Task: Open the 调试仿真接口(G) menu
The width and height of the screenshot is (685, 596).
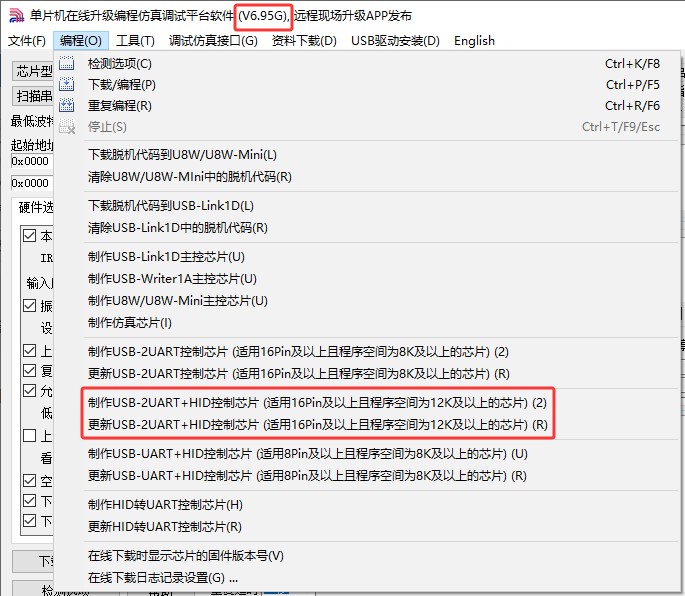Action: click(x=213, y=41)
